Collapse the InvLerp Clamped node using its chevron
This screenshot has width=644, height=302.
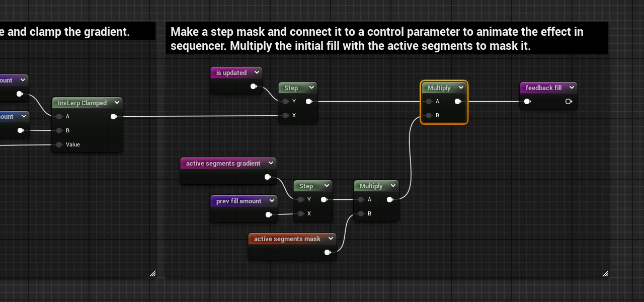[117, 103]
